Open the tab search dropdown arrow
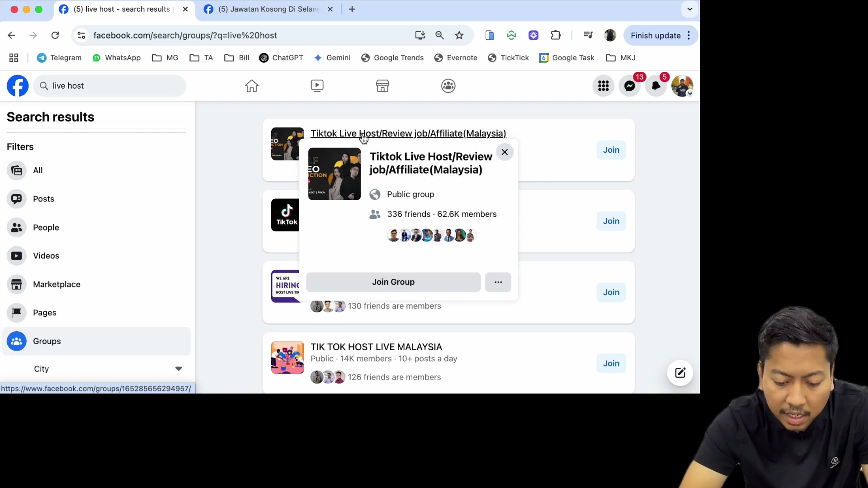 [690, 9]
